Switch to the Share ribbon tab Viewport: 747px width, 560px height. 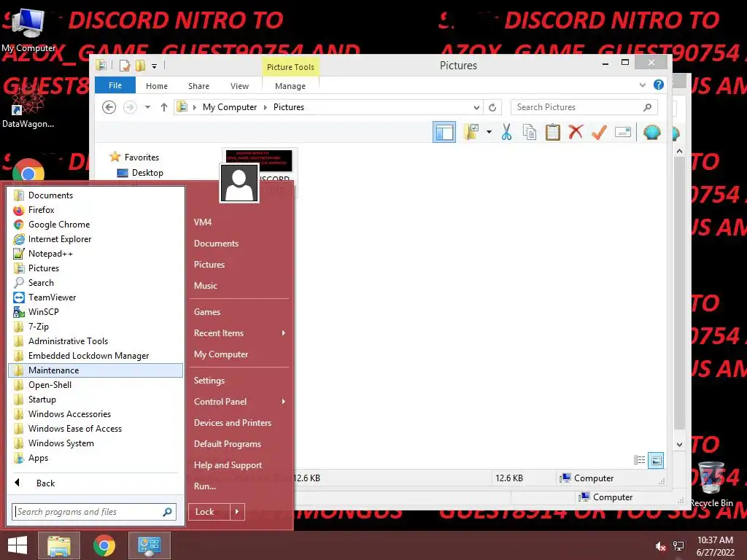point(198,86)
